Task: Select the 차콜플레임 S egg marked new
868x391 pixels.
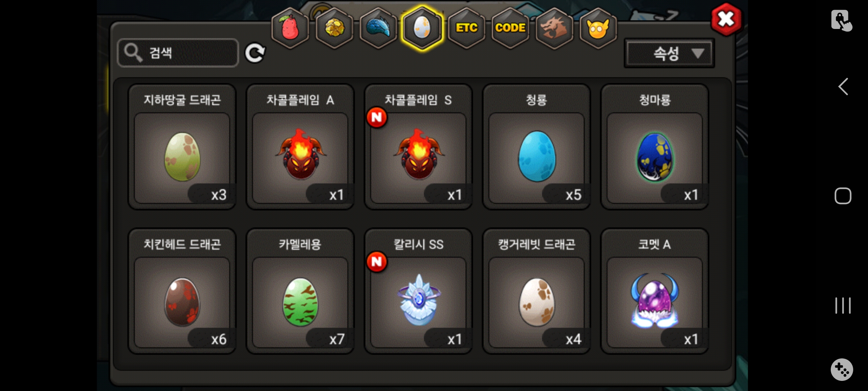Action: (418, 147)
